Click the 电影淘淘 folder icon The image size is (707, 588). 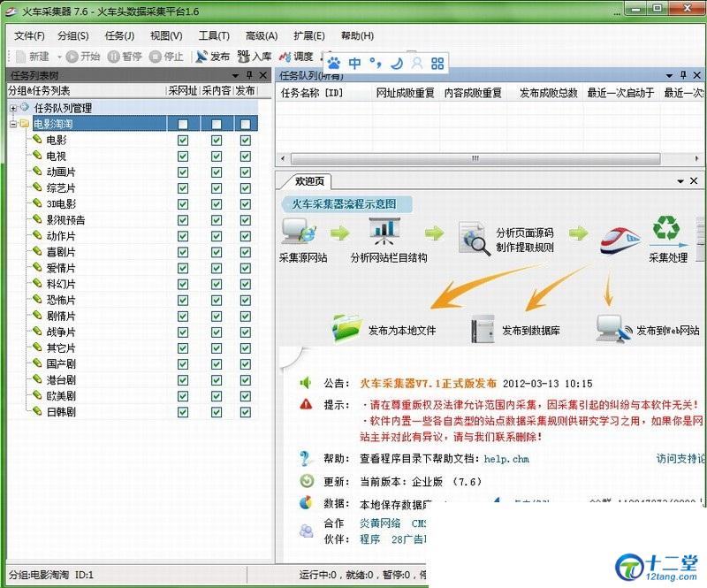pos(24,123)
